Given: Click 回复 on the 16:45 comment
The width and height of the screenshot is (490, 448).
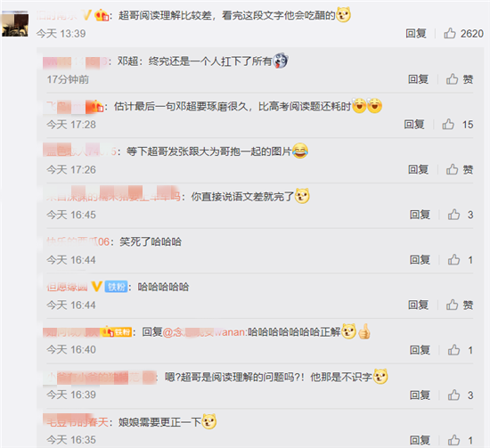Looking at the screenshot, I should point(420,215).
